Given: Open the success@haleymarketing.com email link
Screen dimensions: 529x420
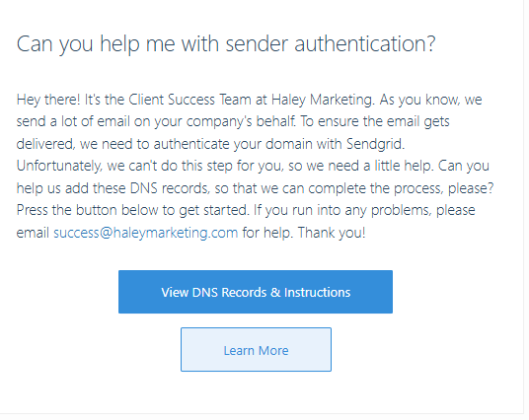Looking at the screenshot, I should coord(145,233).
